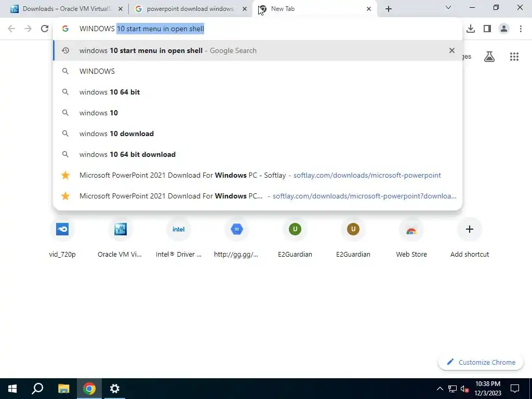This screenshot has width=532, height=399.
Task: Choose 'windows 10 start menu in open shell' suggestion
Action: tap(258, 50)
